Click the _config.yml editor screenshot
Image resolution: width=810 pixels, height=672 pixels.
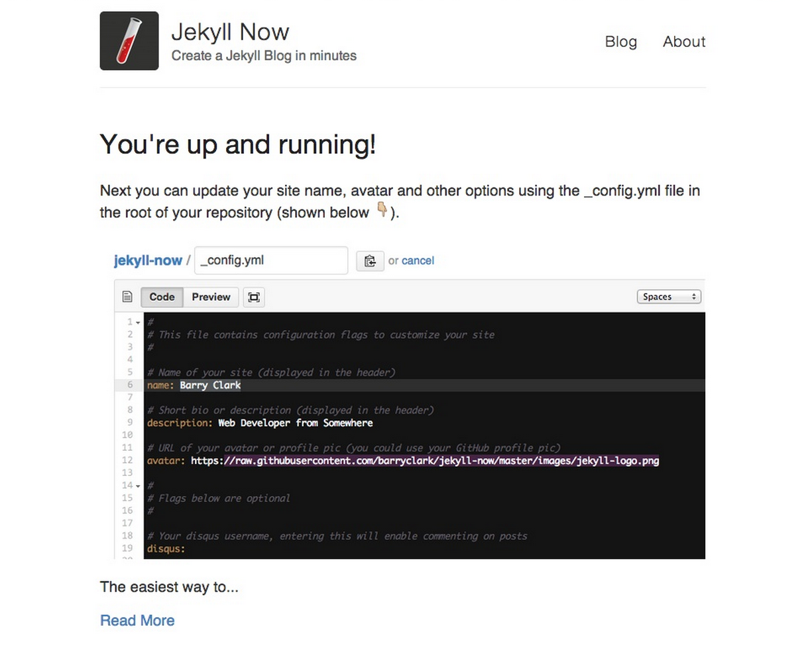pos(409,402)
